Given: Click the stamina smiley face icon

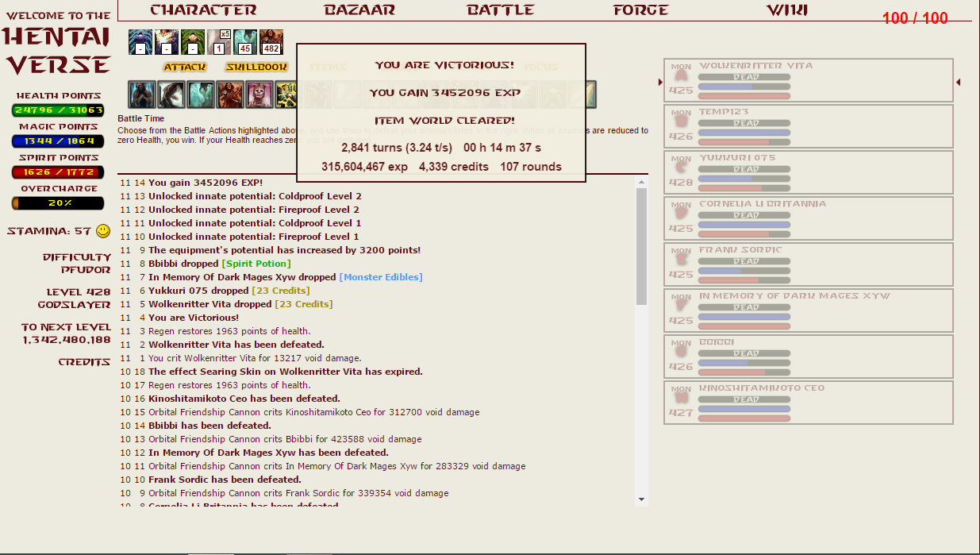Looking at the screenshot, I should (103, 231).
